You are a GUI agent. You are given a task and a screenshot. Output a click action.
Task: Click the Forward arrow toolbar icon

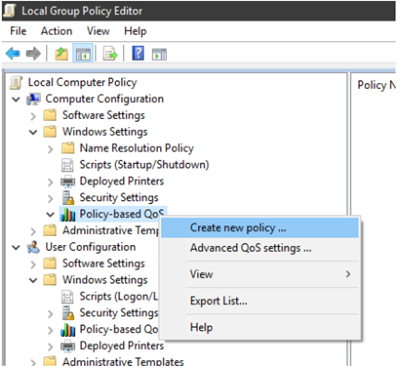33,53
